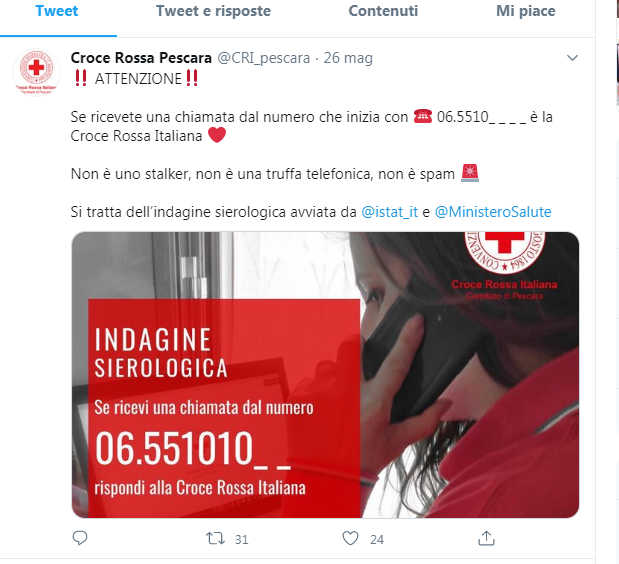
Task: Open the Contenuti tab
Action: (383, 11)
